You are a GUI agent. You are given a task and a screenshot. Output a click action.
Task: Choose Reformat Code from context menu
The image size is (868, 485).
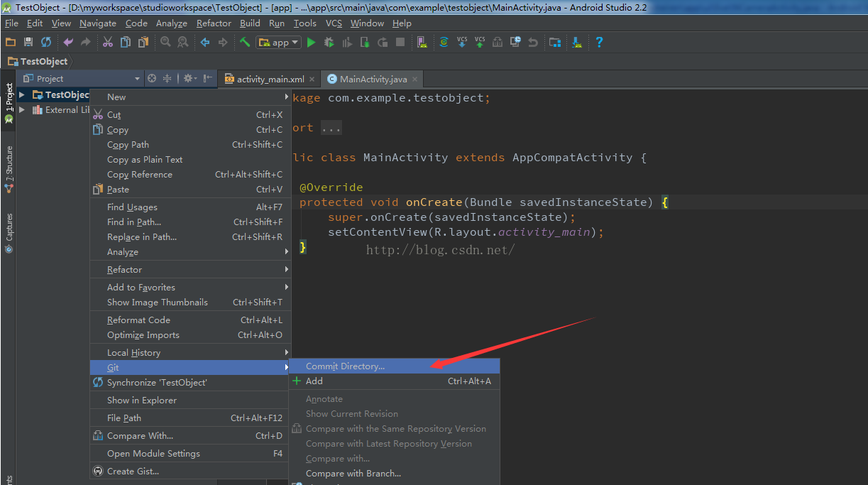pyautogui.click(x=189, y=320)
